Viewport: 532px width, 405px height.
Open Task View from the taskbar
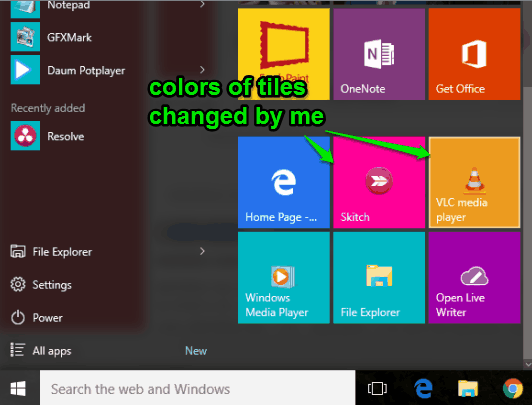click(377, 388)
